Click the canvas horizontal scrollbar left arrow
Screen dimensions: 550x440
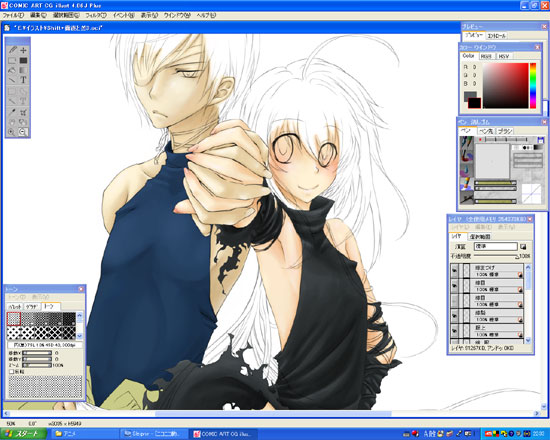coord(7,414)
